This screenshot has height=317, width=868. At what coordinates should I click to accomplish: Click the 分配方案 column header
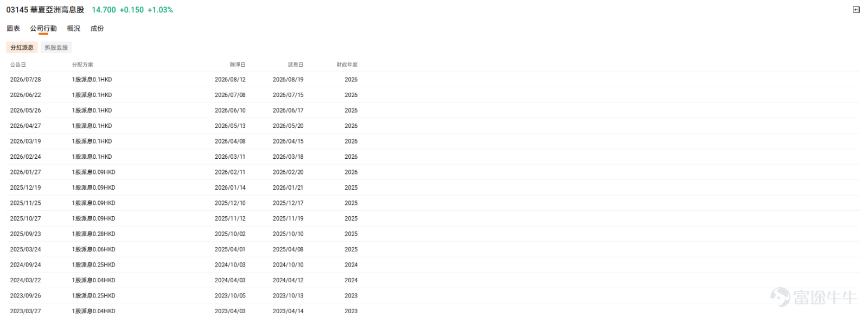(x=82, y=65)
